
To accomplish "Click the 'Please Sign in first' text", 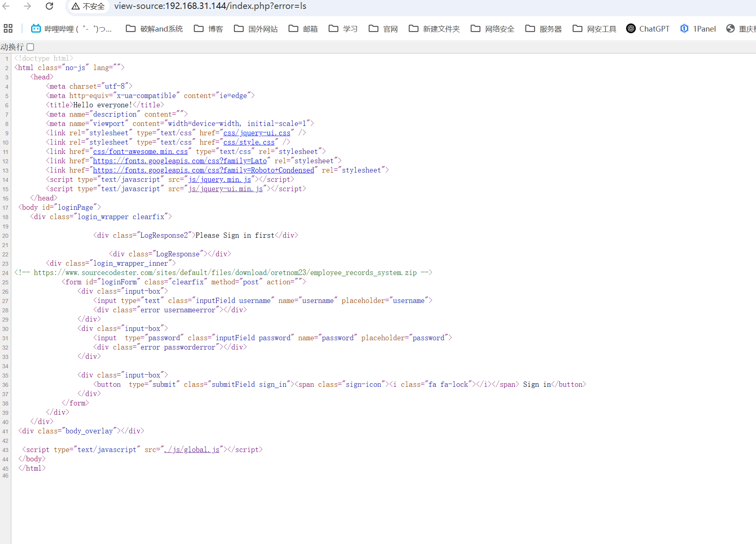I will pyautogui.click(x=235, y=235).
